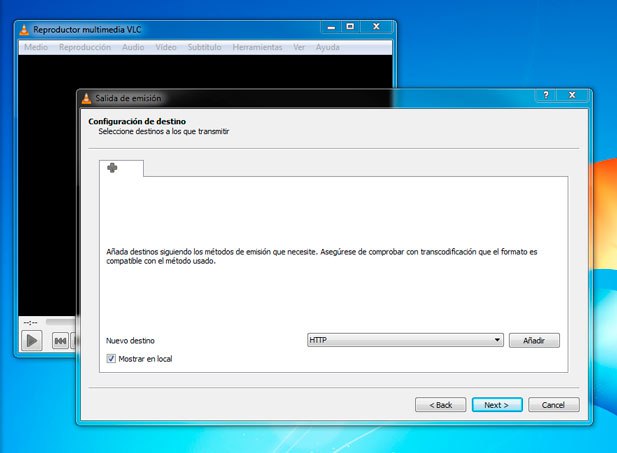Toggle the Mostrar en local checkbox
The width and height of the screenshot is (617, 453).
click(x=111, y=359)
